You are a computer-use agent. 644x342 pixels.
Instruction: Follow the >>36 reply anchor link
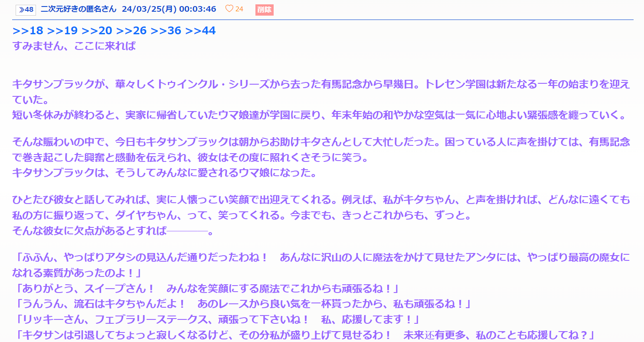pyautogui.click(x=166, y=30)
